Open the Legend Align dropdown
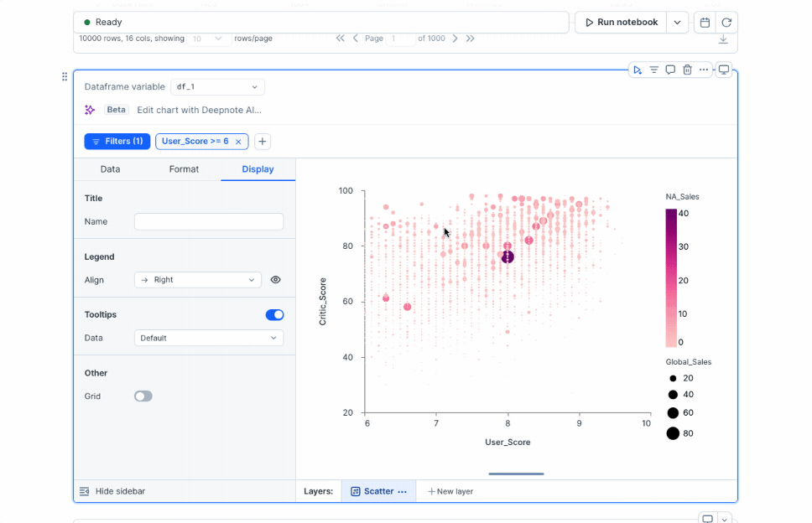Screen dimensions: 812x523 [x=198, y=280]
